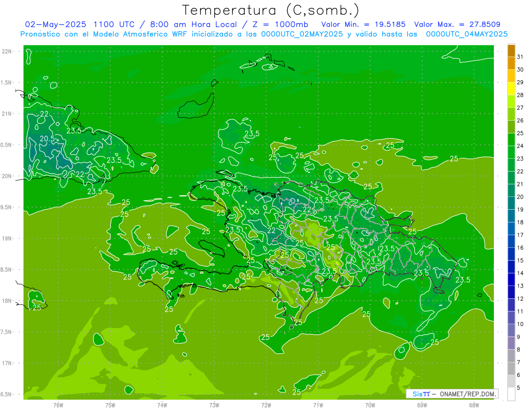Click the color bar legend value "31"
Viewport: 532px width, 411px height.
[520, 57]
